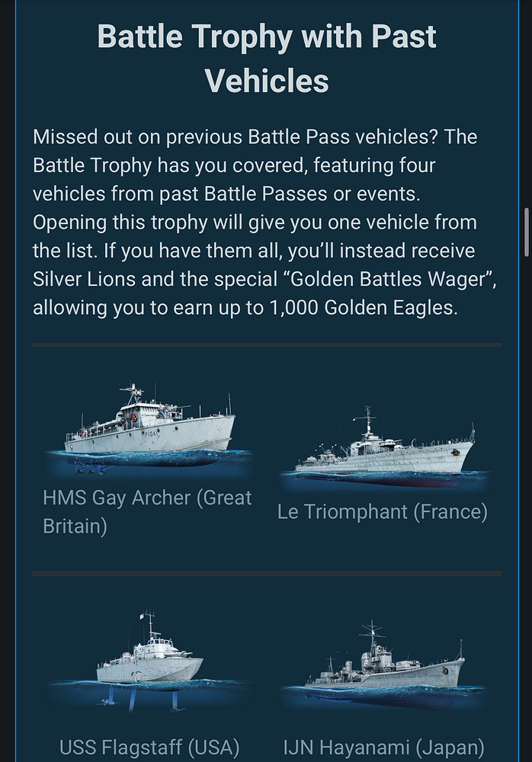Click the divider line above HMS Gay Archer
Viewport: 532px width, 762px height.
[266, 345]
